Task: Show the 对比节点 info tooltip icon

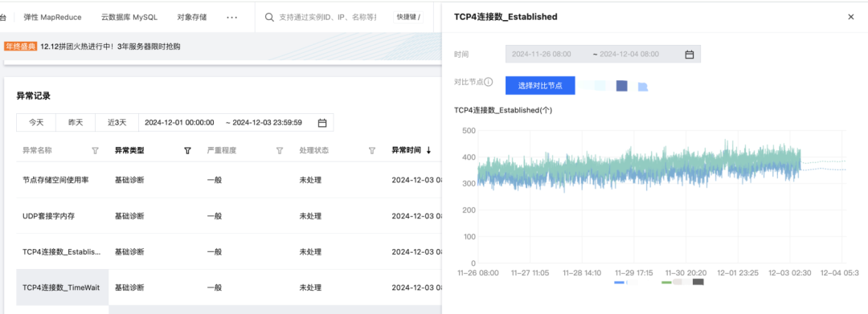Action: pyautogui.click(x=489, y=82)
